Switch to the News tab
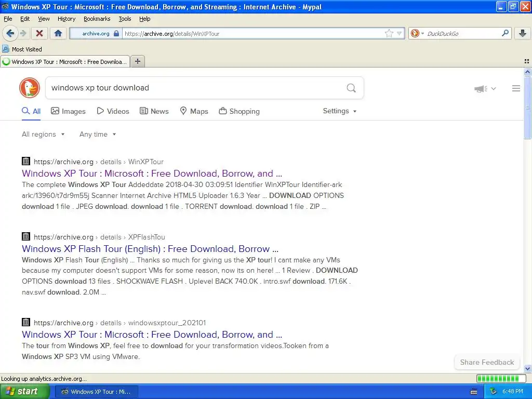This screenshot has width=532, height=399. [x=154, y=111]
